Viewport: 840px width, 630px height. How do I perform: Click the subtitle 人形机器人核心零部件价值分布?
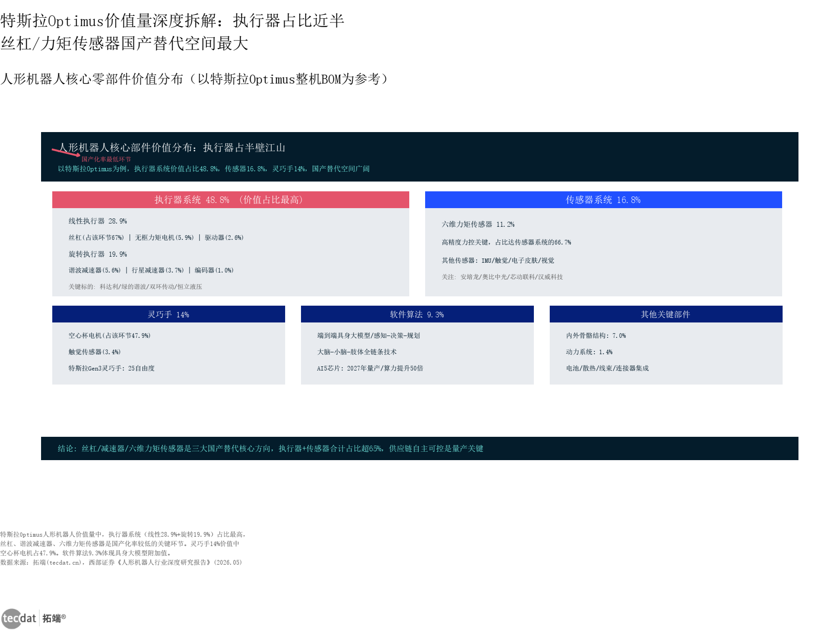[194, 79]
